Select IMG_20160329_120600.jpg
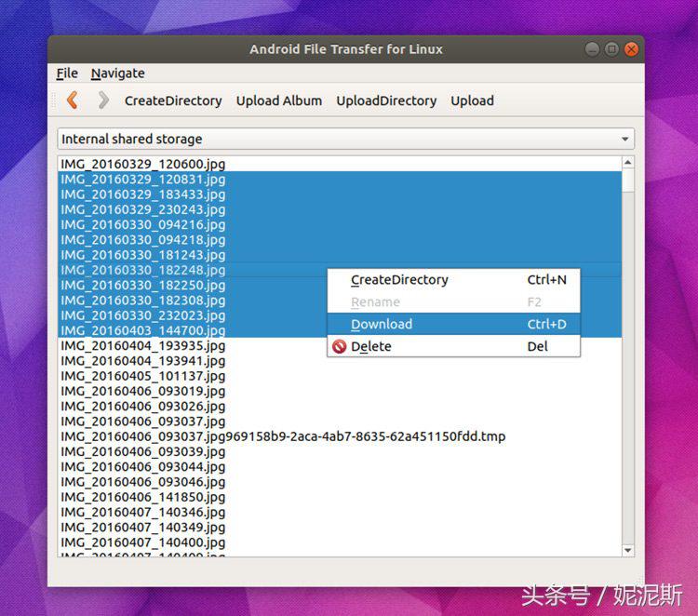Screen dimensions: 698x616 (x=340, y=164)
